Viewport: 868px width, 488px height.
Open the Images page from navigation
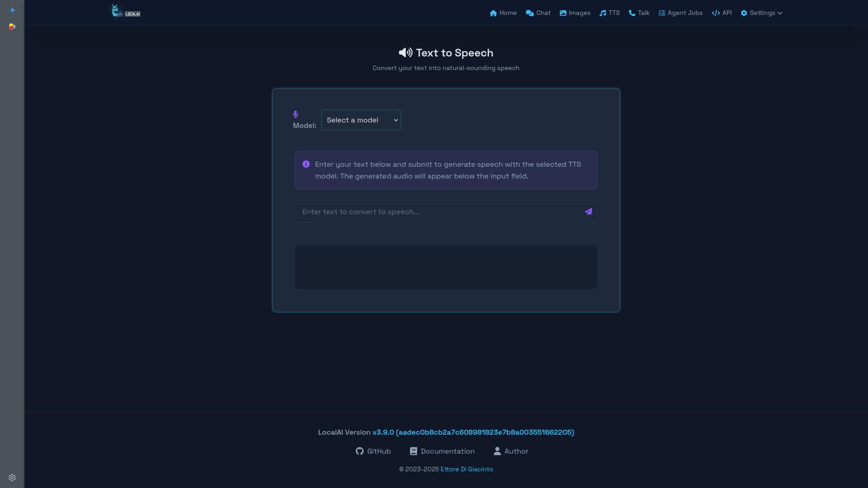[x=575, y=13]
